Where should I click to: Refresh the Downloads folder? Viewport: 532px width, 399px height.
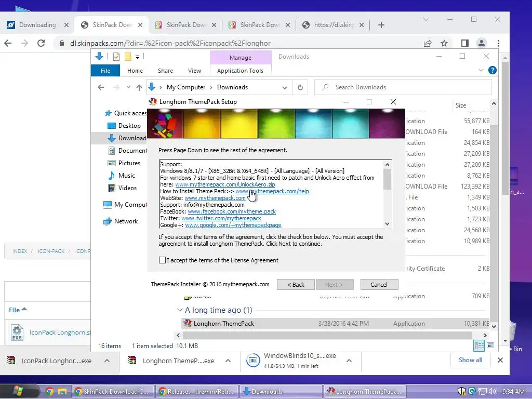coord(300,87)
